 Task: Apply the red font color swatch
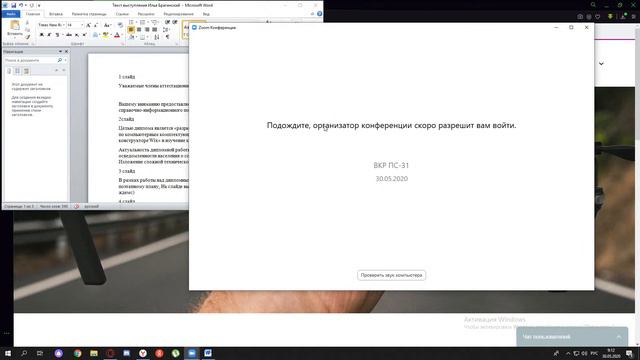click(117, 35)
